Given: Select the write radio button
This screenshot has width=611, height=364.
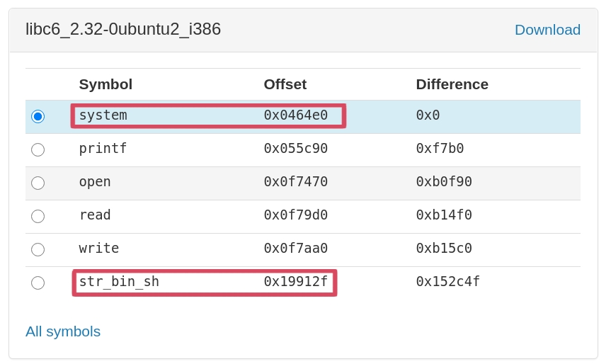Looking at the screenshot, I should 38,249.
